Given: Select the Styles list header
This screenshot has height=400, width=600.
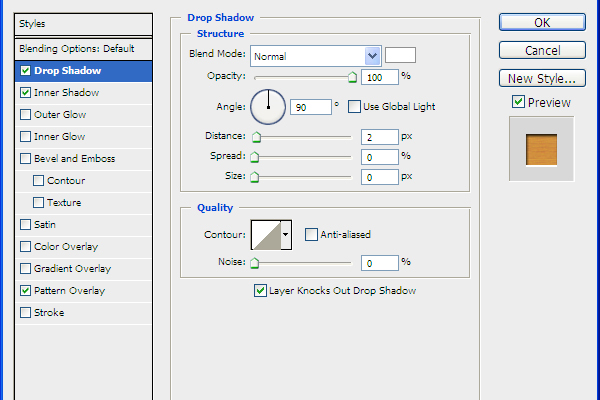Looking at the screenshot, I should click(83, 24).
